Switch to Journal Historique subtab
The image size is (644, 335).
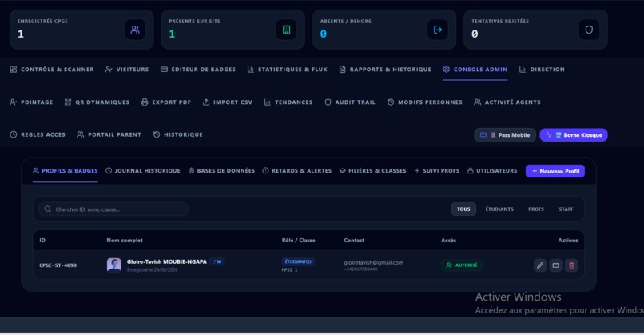coord(143,170)
